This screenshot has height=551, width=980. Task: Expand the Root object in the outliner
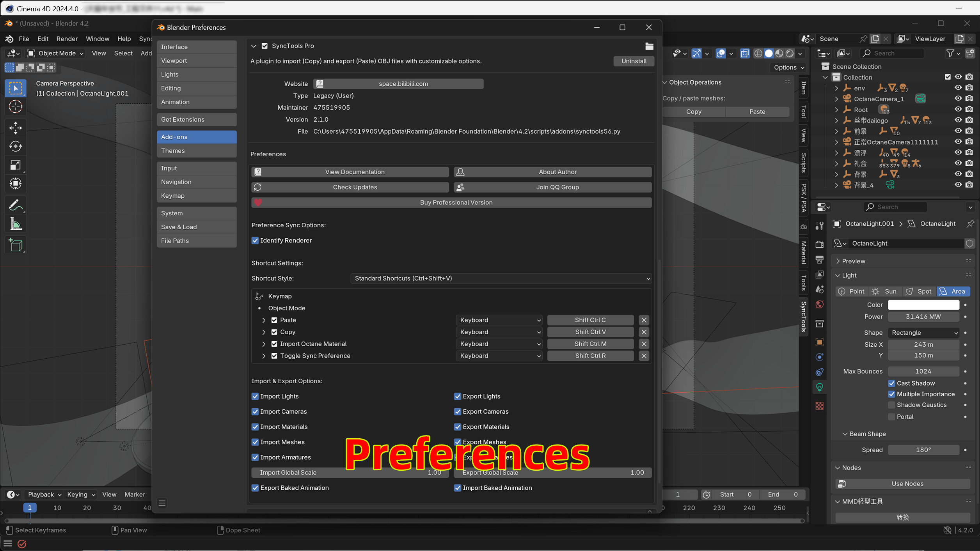pos(836,110)
